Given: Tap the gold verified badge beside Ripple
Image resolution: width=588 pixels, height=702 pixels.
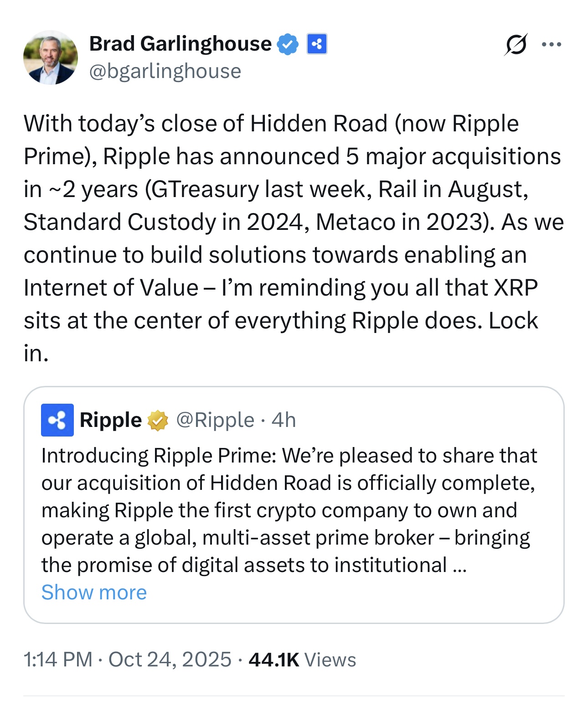Looking at the screenshot, I should [x=158, y=421].
